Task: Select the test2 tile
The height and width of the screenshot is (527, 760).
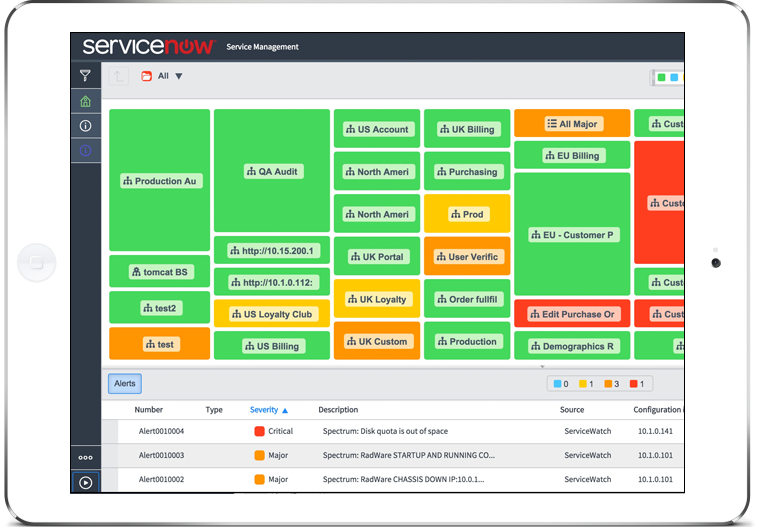Action: point(159,307)
